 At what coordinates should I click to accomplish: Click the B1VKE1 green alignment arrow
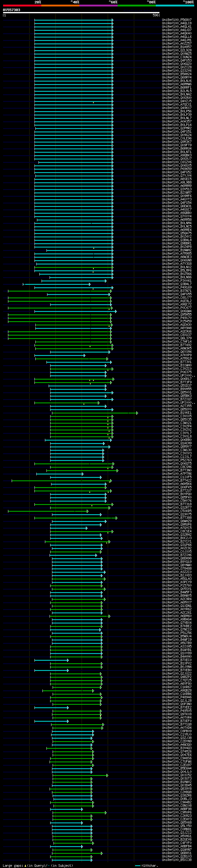pyautogui.click(x=95, y=413)
